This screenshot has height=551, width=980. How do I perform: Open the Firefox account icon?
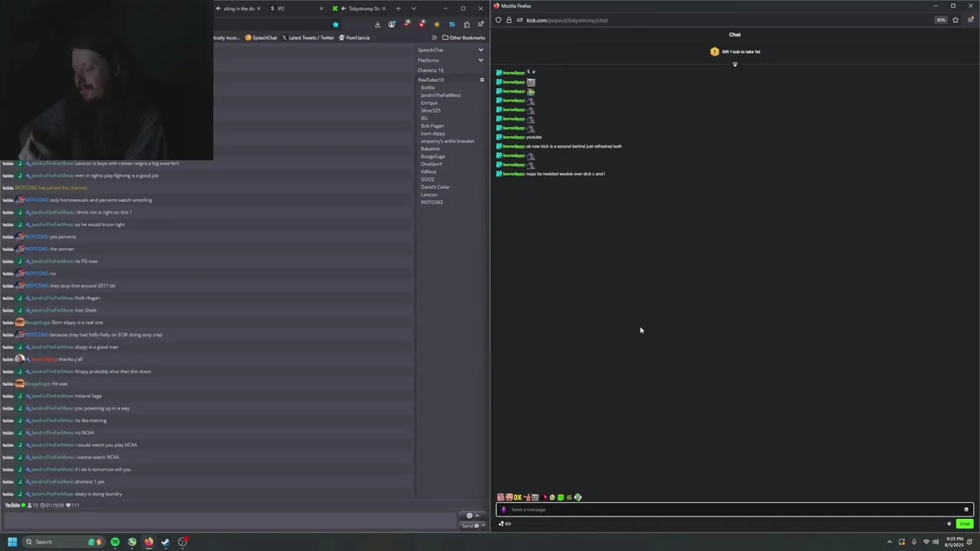[392, 24]
